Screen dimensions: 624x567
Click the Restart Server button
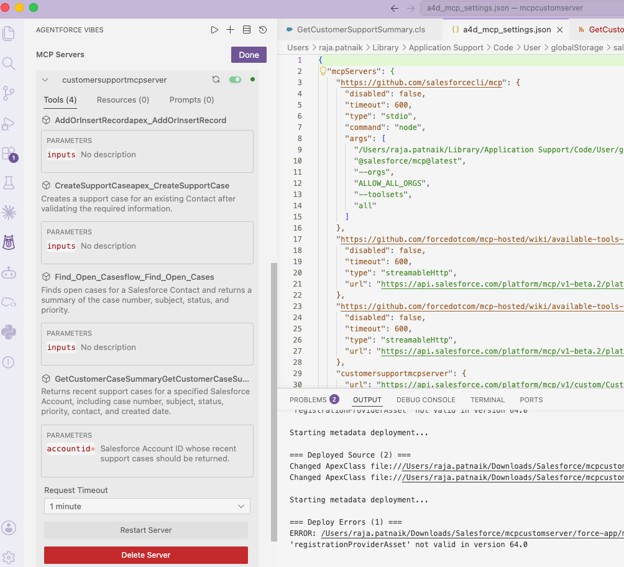click(x=146, y=530)
